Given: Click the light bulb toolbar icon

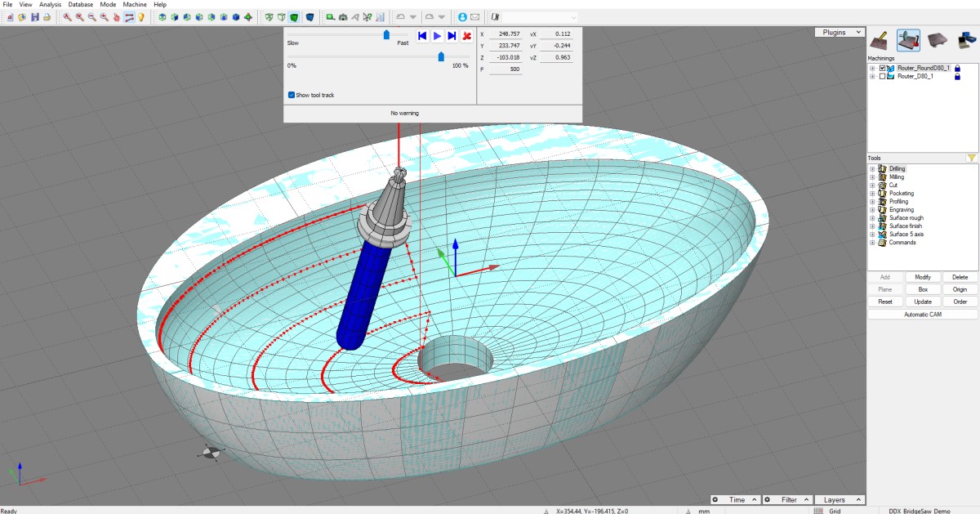Looking at the screenshot, I should pos(141,17).
